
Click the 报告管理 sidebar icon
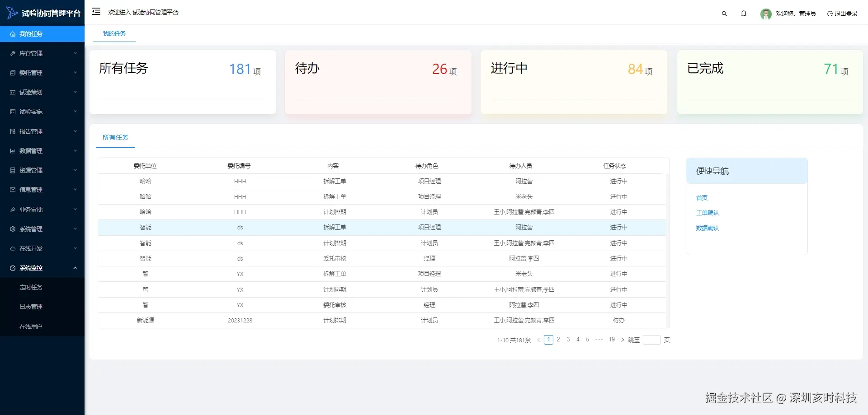[13, 132]
